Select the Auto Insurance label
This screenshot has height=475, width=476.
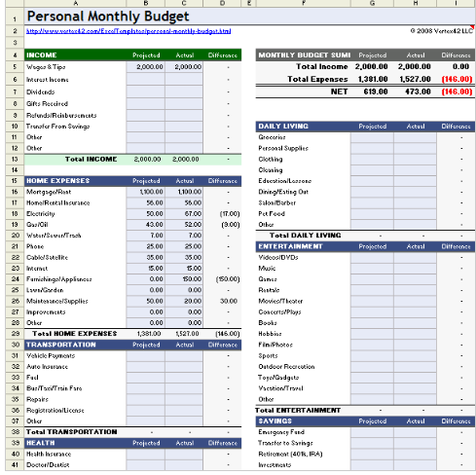(47, 367)
